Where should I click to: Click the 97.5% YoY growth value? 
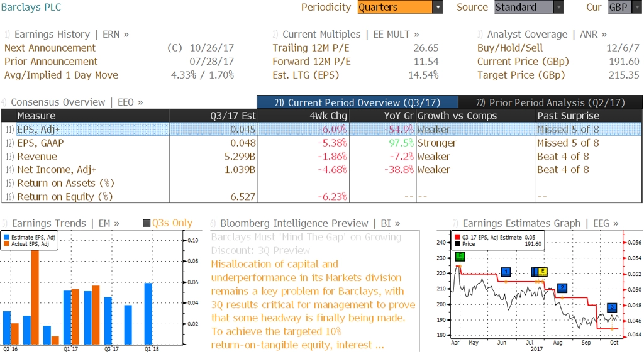pyautogui.click(x=401, y=143)
